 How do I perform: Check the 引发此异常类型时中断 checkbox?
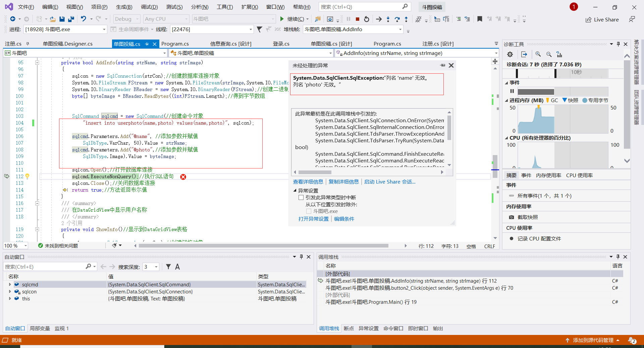(301, 198)
